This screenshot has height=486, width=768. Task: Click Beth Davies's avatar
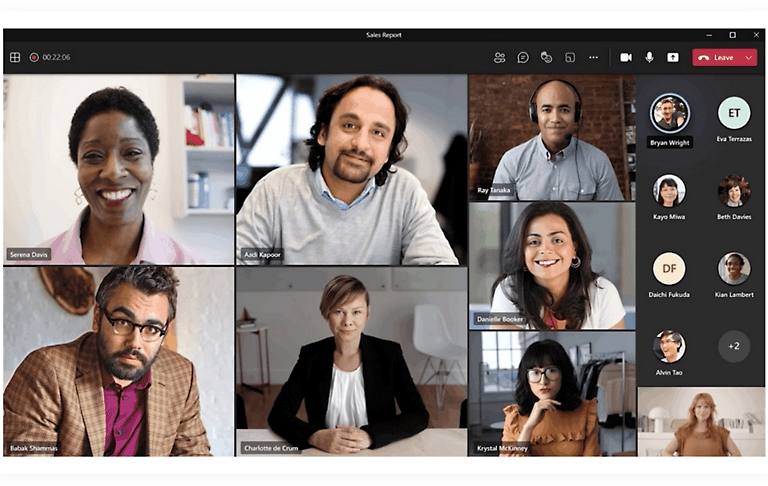(x=734, y=191)
